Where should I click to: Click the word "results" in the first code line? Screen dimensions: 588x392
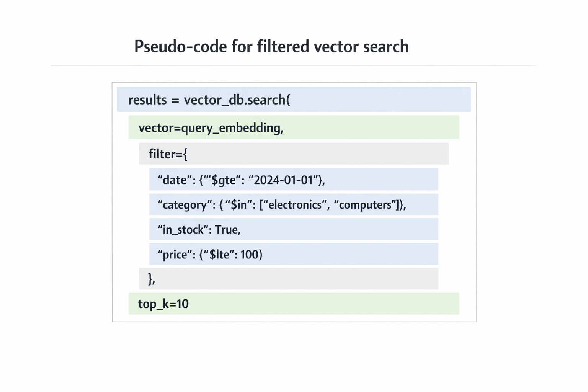point(147,100)
